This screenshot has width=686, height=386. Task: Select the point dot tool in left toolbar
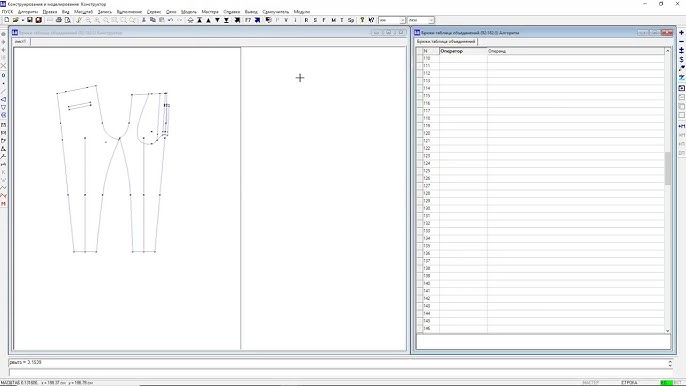4,83
